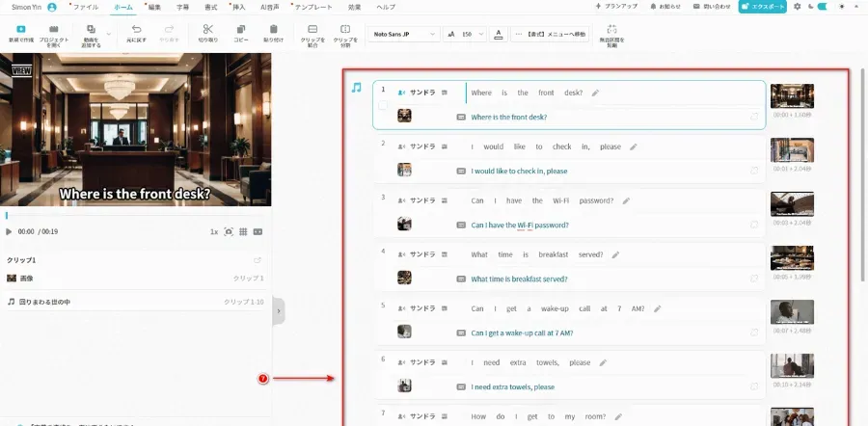Edit pencil icon for 'Where is the front desk?'
Viewport: 868px width, 426px height.
click(x=595, y=93)
